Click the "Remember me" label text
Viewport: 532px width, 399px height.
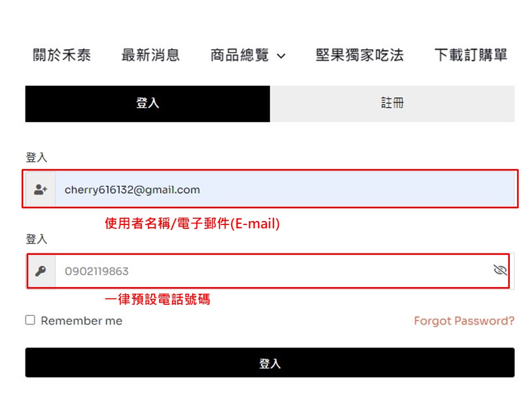click(81, 321)
